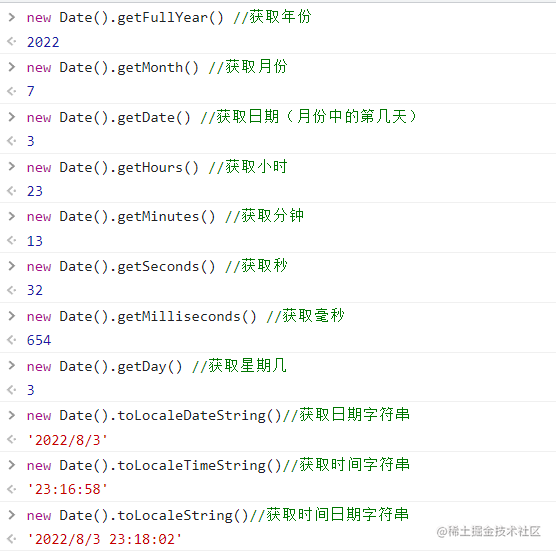Select the output value 2022
Screen dimensions: 556x553
(x=43, y=42)
